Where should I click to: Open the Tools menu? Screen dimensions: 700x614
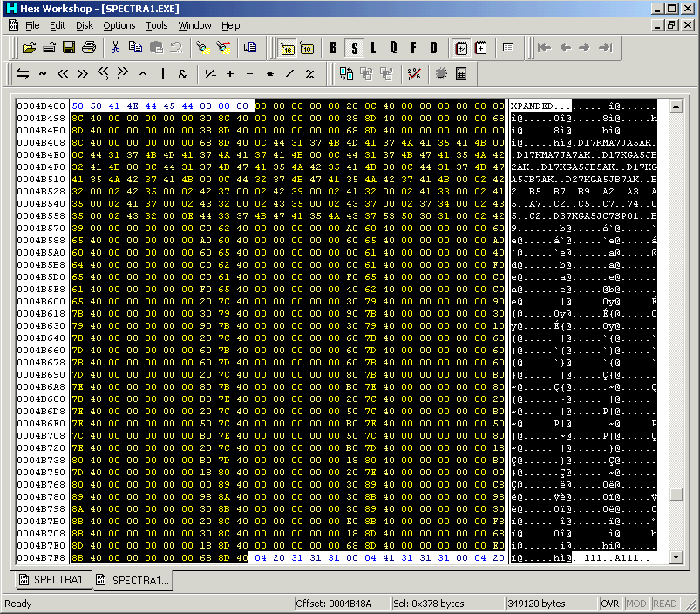point(157,25)
